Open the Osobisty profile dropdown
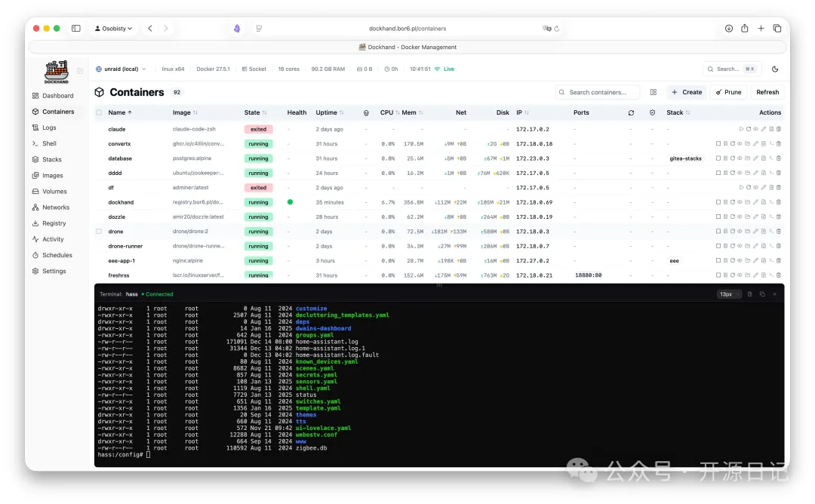This screenshot has height=504, width=815. click(113, 29)
